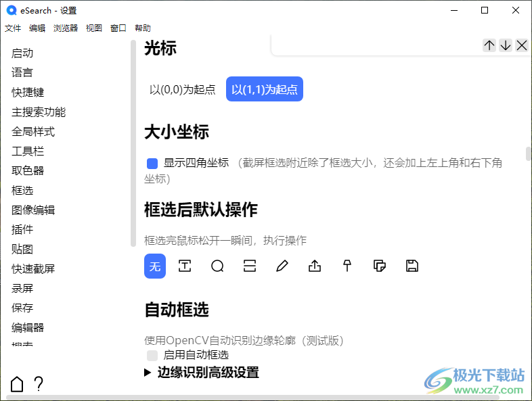The width and height of the screenshot is (532, 401).
Task: Click the sidebar vertical scrollbar
Action: click(x=133, y=143)
